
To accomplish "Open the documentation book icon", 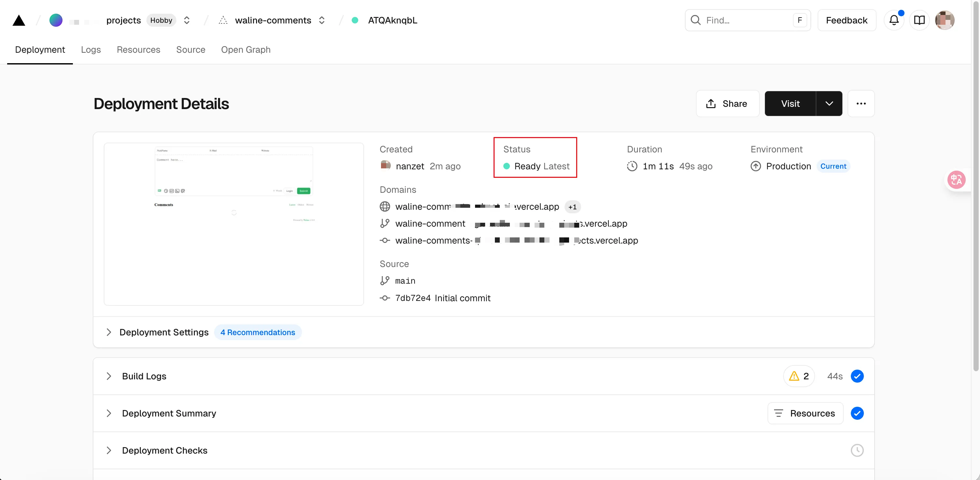I will click(919, 20).
